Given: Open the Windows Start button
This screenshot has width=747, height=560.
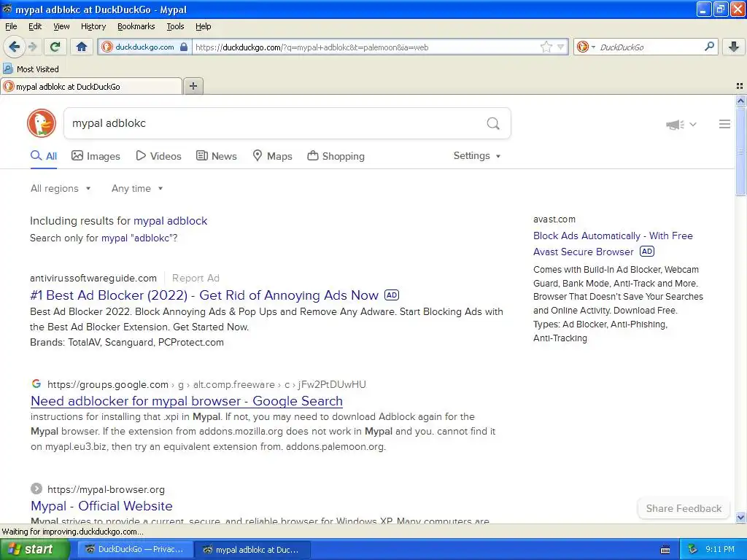Looking at the screenshot, I should (34, 549).
